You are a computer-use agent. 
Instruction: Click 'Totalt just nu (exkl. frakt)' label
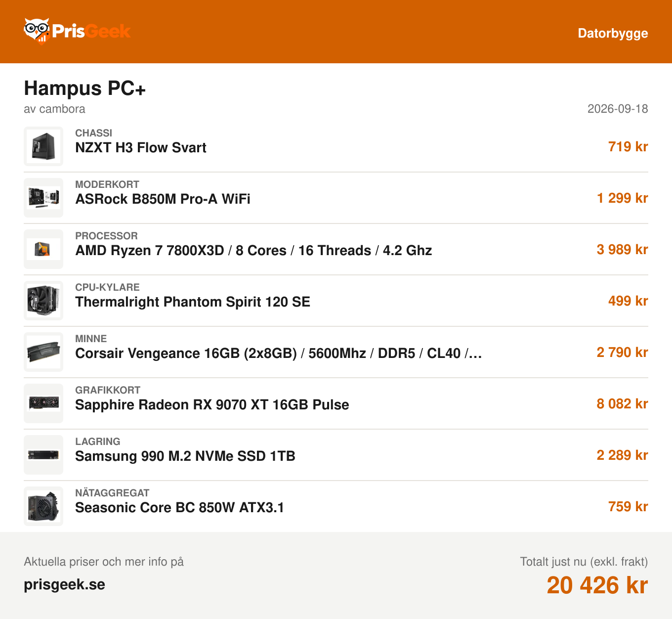pos(584,562)
